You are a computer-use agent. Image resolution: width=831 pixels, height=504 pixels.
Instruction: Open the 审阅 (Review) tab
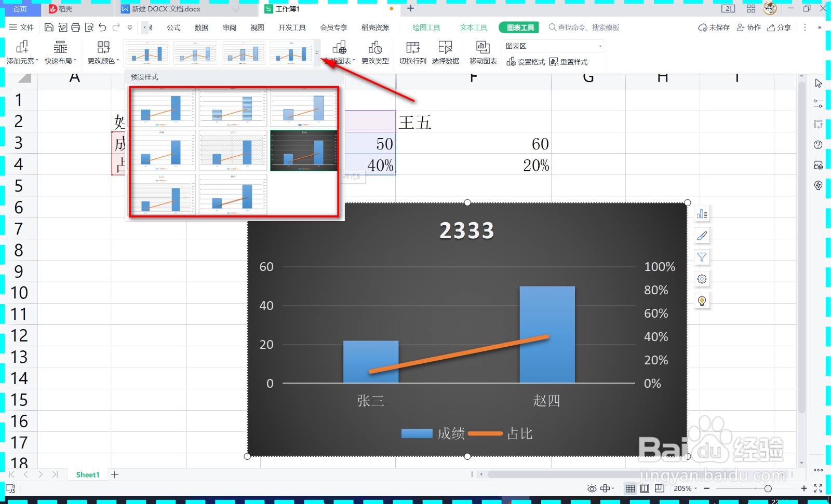[x=230, y=28]
